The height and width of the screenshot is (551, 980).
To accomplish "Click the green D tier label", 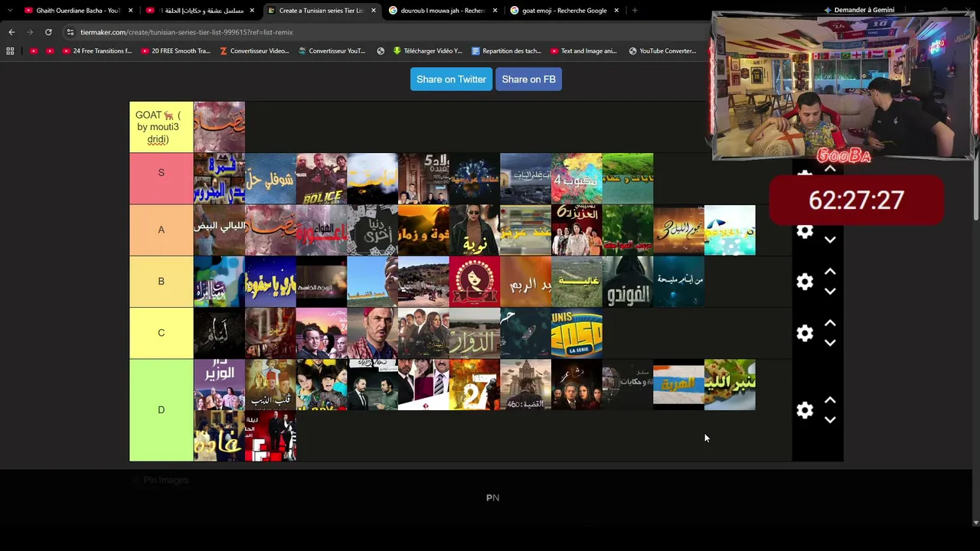I will point(161,410).
